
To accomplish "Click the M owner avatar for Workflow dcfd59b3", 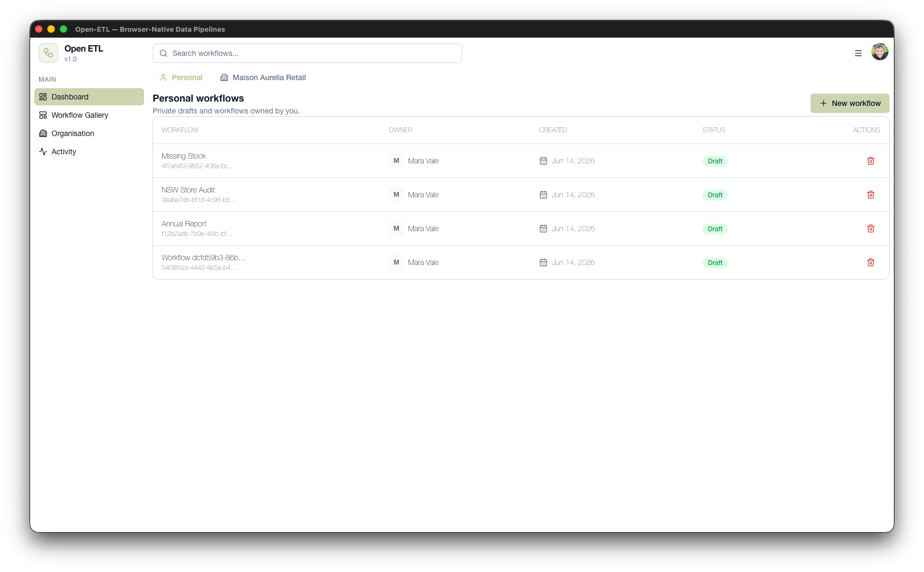I will point(396,262).
